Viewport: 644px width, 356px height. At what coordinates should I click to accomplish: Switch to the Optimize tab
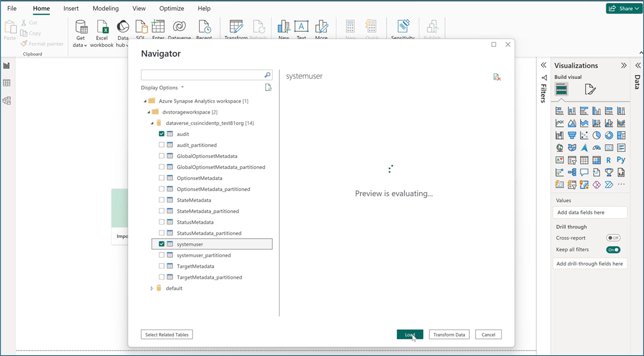coord(172,8)
